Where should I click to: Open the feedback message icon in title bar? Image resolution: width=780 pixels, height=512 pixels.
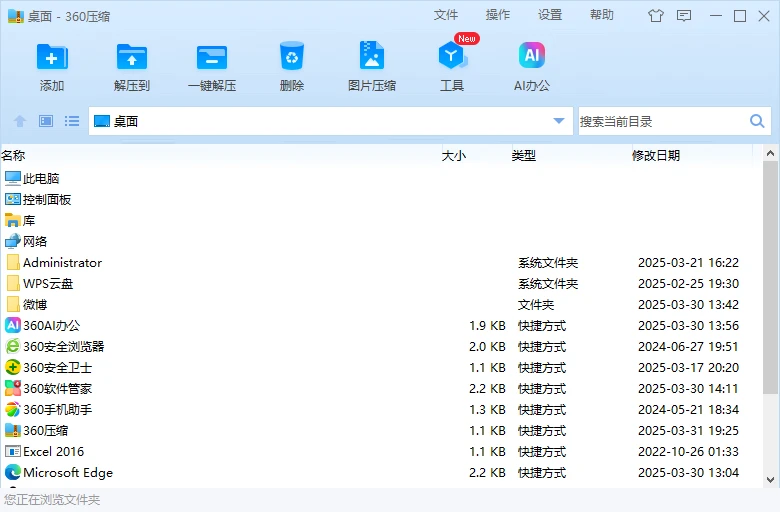click(x=684, y=16)
